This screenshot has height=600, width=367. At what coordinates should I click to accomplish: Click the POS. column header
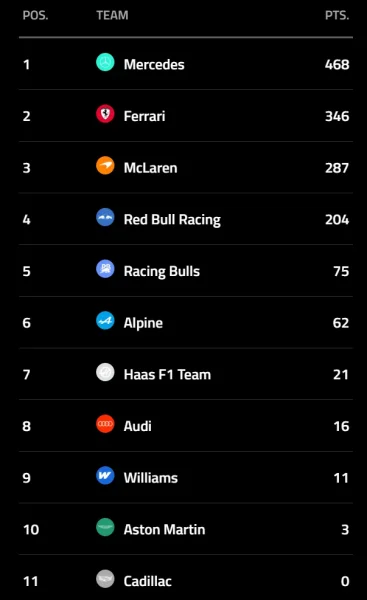click(35, 15)
